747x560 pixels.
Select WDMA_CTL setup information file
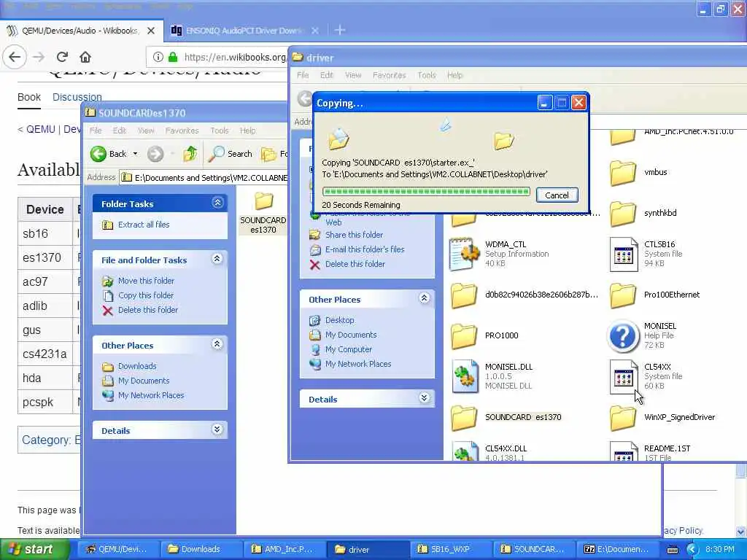[499, 254]
